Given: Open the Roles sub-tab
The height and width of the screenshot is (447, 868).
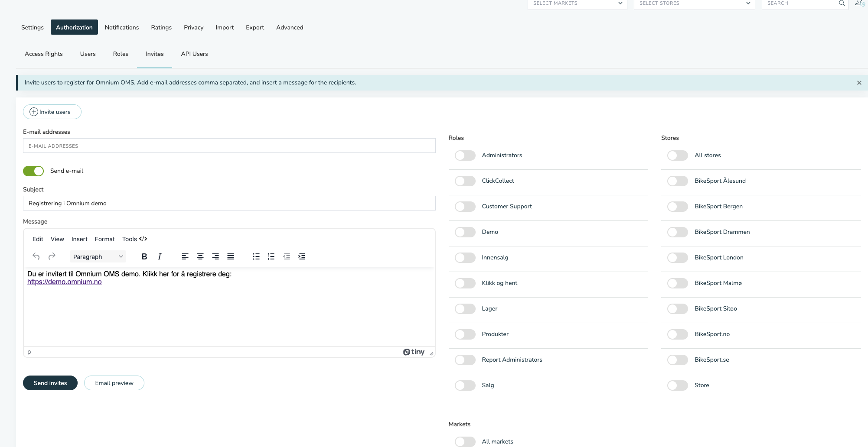Looking at the screenshot, I should pyautogui.click(x=121, y=54).
